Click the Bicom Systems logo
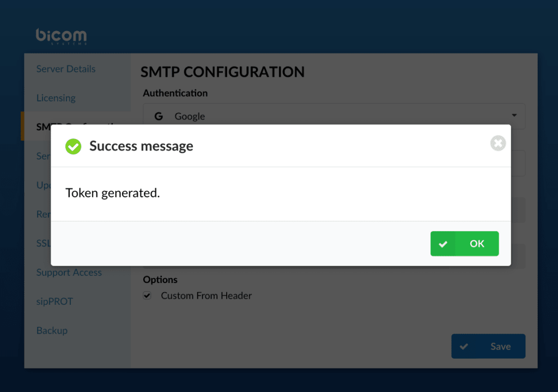This screenshot has height=392, width=558. click(61, 37)
